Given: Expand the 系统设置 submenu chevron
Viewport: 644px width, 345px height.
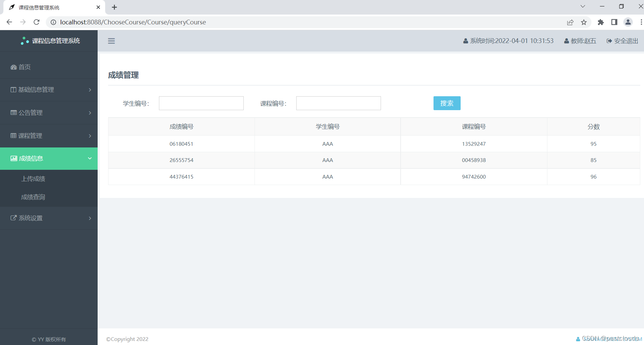Looking at the screenshot, I should tap(90, 218).
